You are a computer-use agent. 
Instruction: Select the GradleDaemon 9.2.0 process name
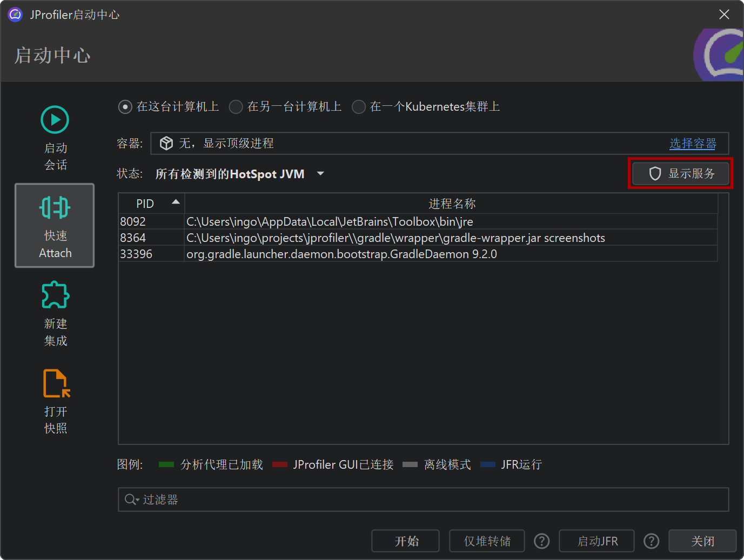point(341,254)
